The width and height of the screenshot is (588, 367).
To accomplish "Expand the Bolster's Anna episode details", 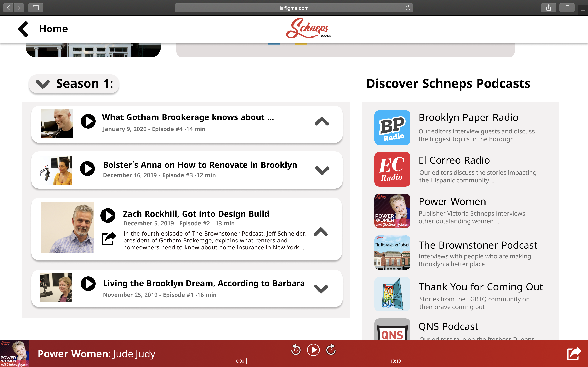I will pyautogui.click(x=322, y=170).
